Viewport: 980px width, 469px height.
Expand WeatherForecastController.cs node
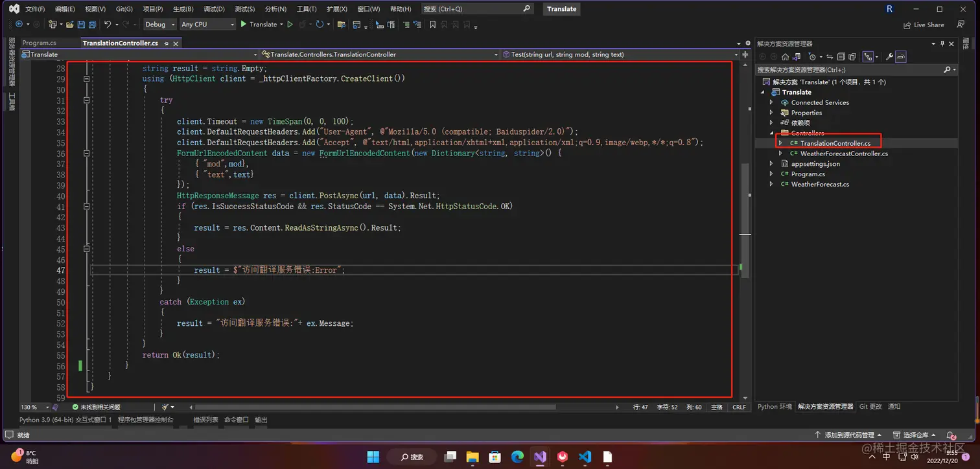click(x=780, y=154)
